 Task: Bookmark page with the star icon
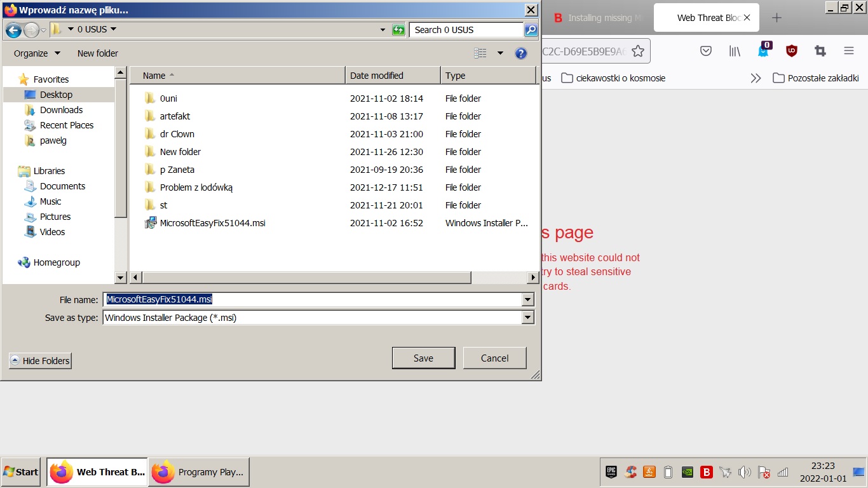coord(638,51)
